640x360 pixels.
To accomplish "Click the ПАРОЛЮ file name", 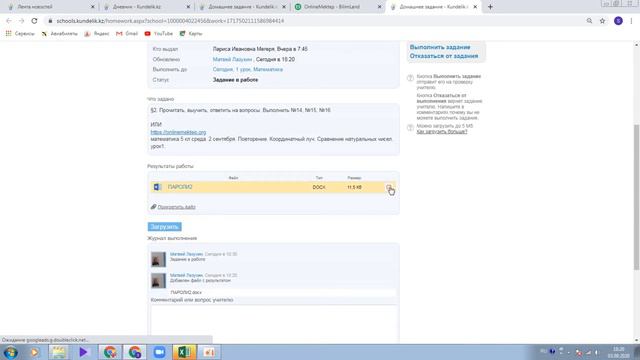I will point(180,187).
